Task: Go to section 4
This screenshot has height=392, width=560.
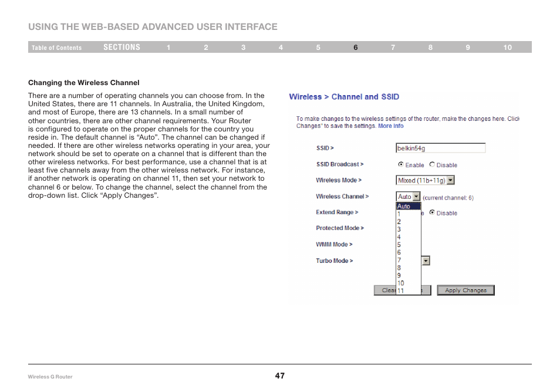Action: pos(281,48)
